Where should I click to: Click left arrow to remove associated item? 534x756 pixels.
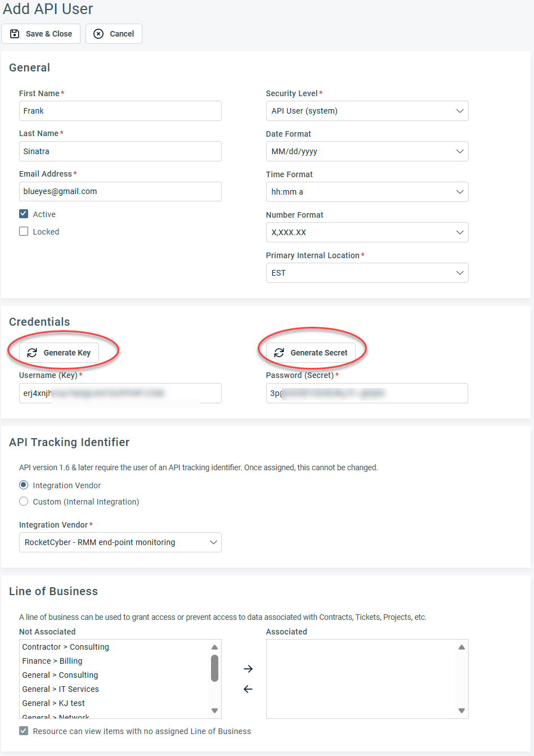tap(248, 689)
